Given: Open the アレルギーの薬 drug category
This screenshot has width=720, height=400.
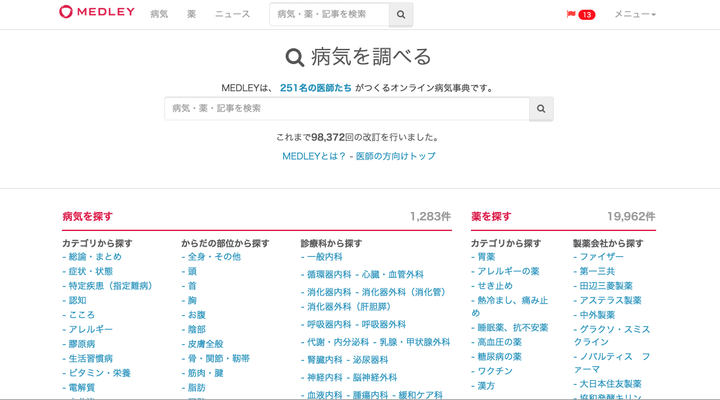Looking at the screenshot, I should [508, 271].
